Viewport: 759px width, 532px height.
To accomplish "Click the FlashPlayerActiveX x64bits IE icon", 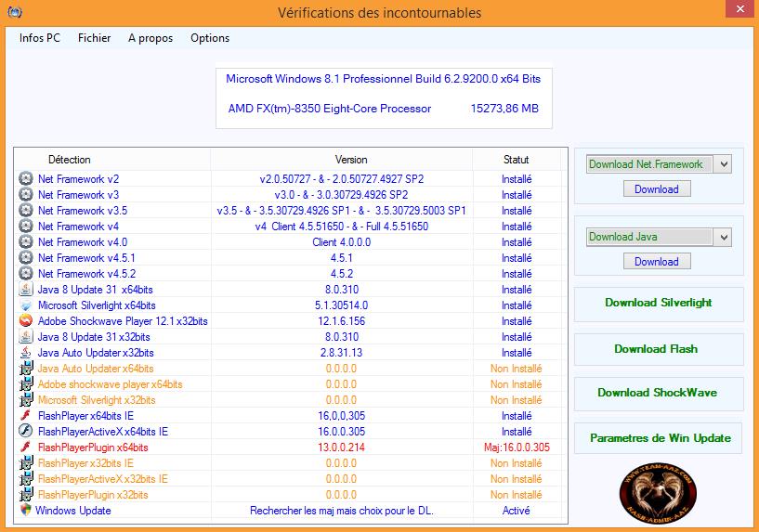I will click(x=26, y=432).
